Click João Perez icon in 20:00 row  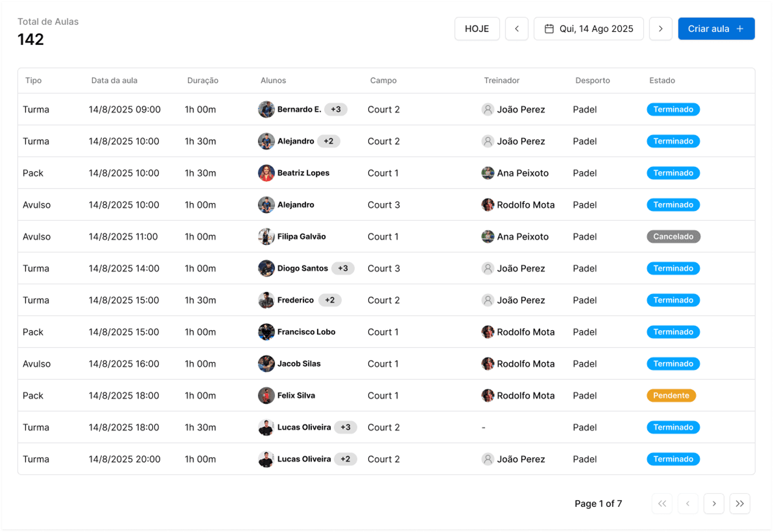488,459
